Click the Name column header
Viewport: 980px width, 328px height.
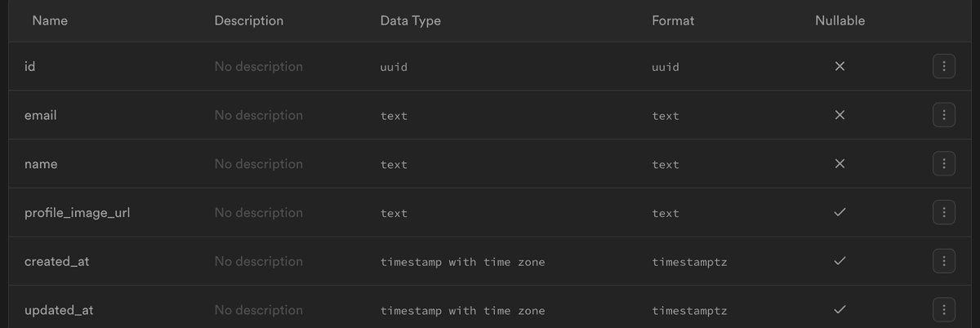50,20
